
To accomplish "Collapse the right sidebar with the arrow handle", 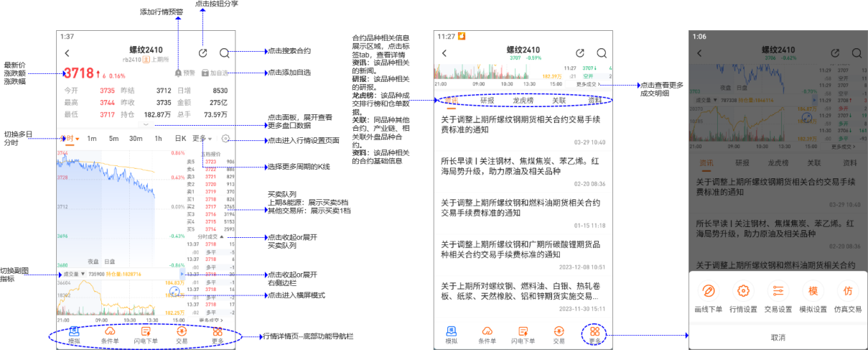I will [x=182, y=274].
